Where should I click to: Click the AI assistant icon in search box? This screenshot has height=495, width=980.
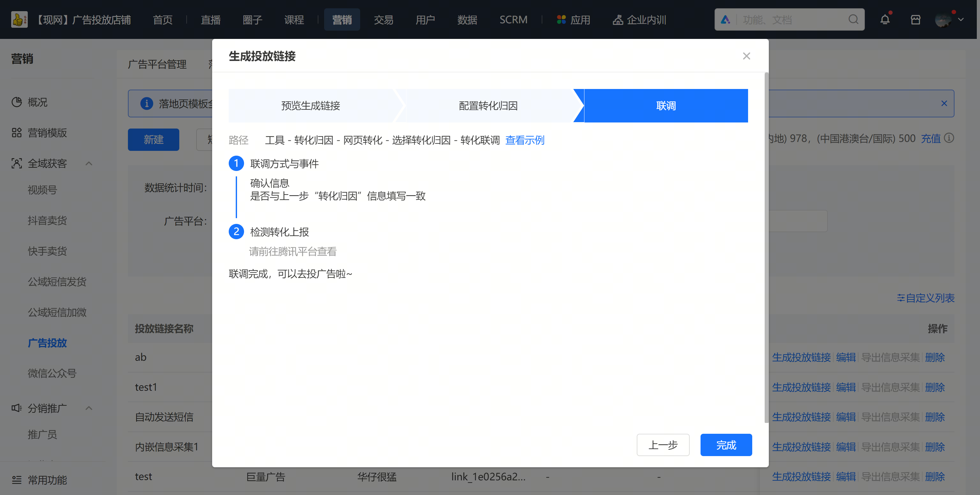(725, 19)
